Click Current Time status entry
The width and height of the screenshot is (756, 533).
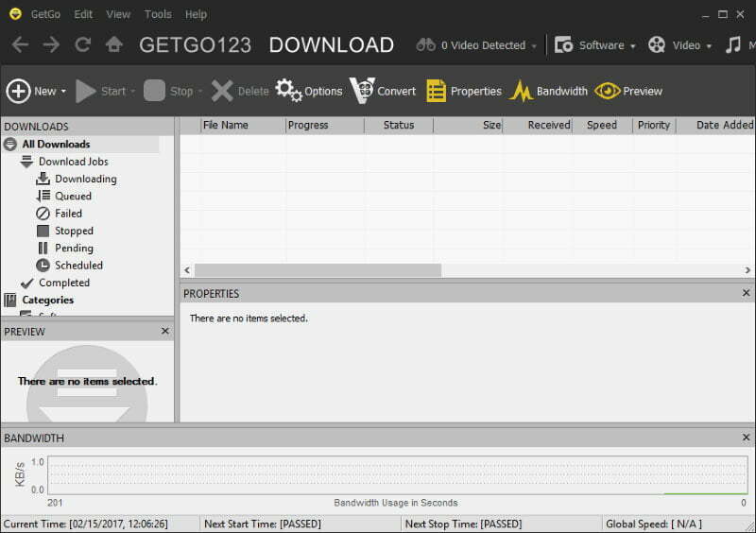click(x=86, y=524)
